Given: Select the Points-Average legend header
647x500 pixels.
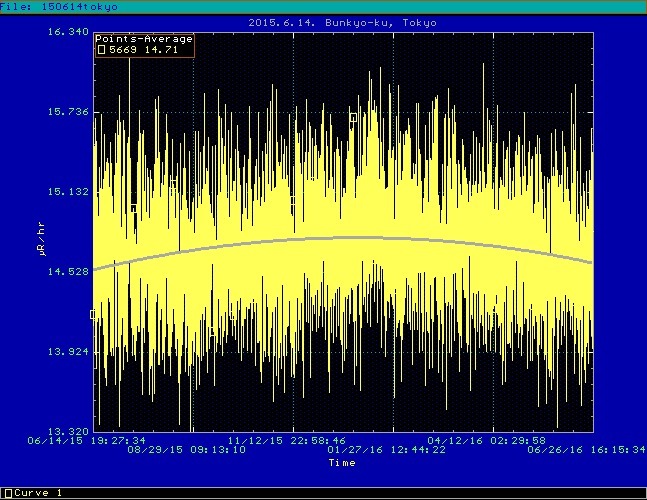Looking at the screenshot, I should pyautogui.click(x=143, y=39).
